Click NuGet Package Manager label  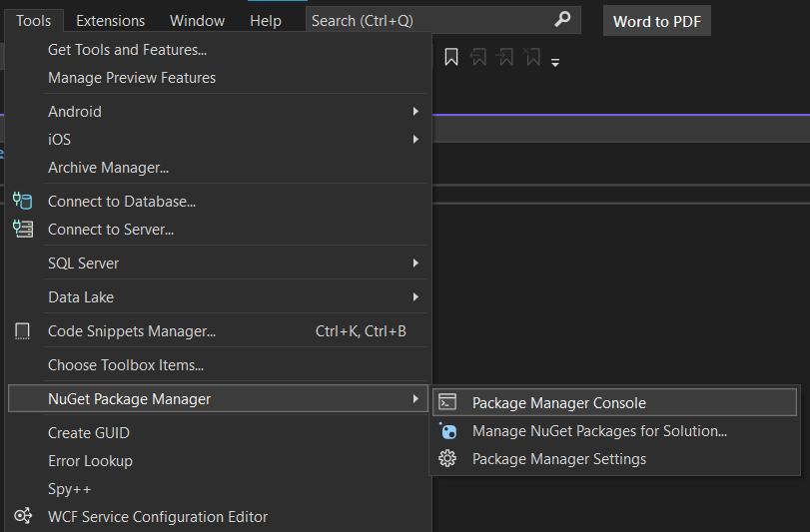[129, 399]
